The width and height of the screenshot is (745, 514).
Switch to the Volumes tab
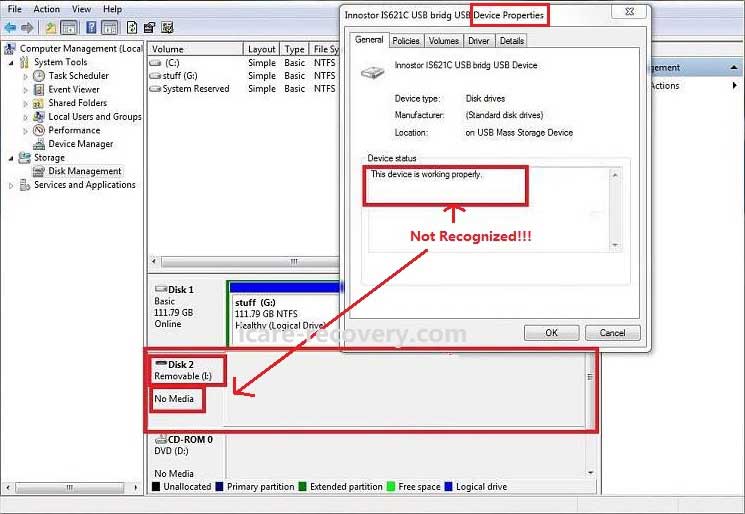pyautogui.click(x=444, y=41)
